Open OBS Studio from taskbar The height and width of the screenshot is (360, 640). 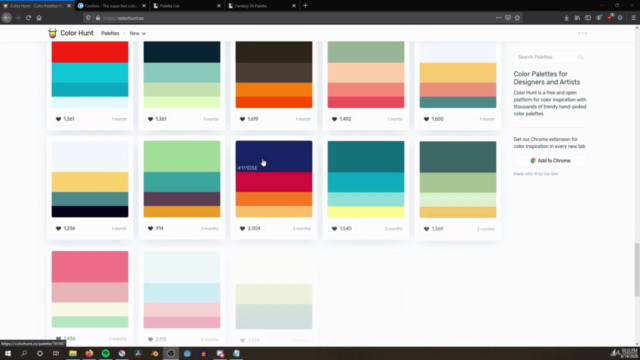(171, 353)
